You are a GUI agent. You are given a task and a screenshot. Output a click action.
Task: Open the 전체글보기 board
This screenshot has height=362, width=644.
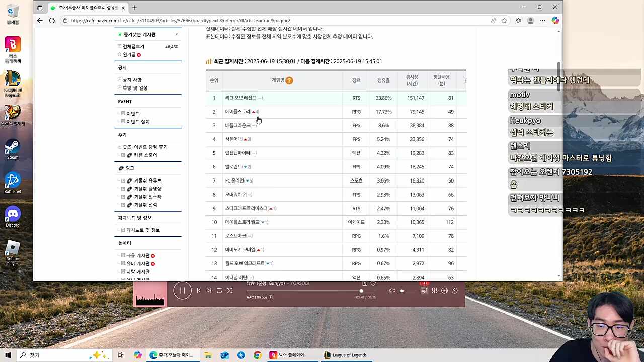[x=133, y=47]
